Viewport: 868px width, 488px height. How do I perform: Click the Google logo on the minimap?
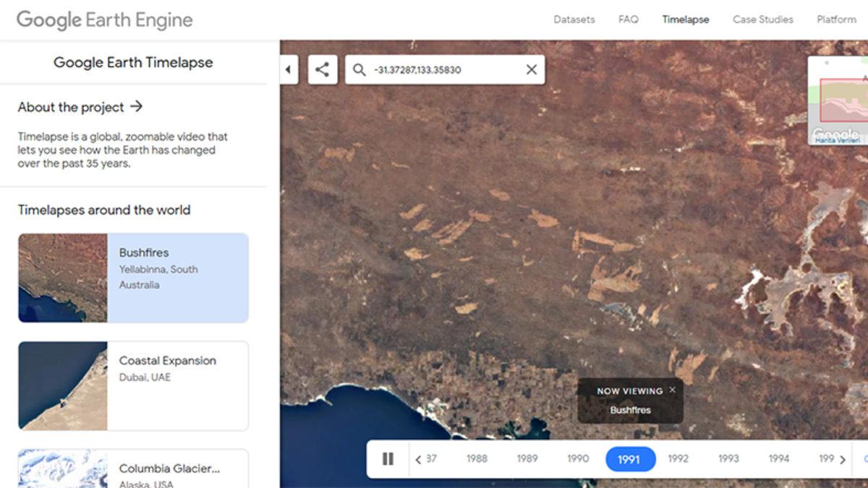[836, 134]
